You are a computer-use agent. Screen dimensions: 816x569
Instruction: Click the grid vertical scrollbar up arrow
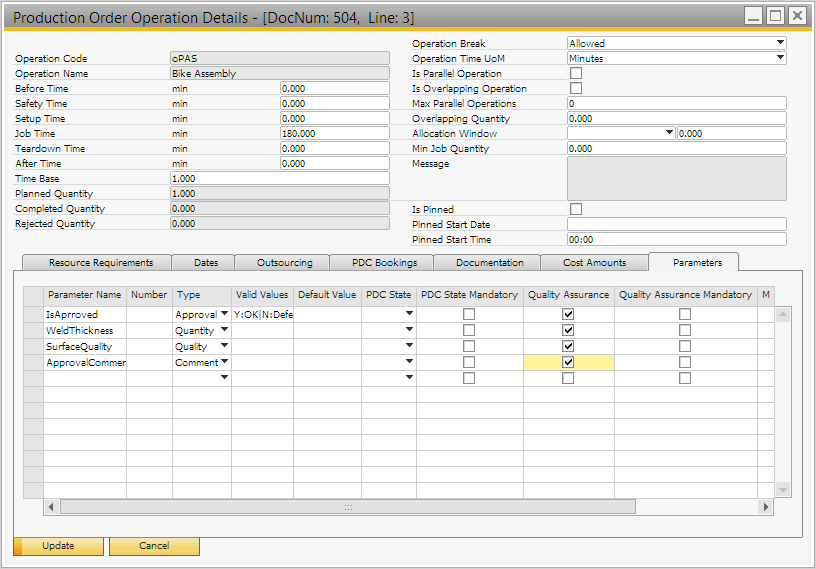tap(783, 314)
